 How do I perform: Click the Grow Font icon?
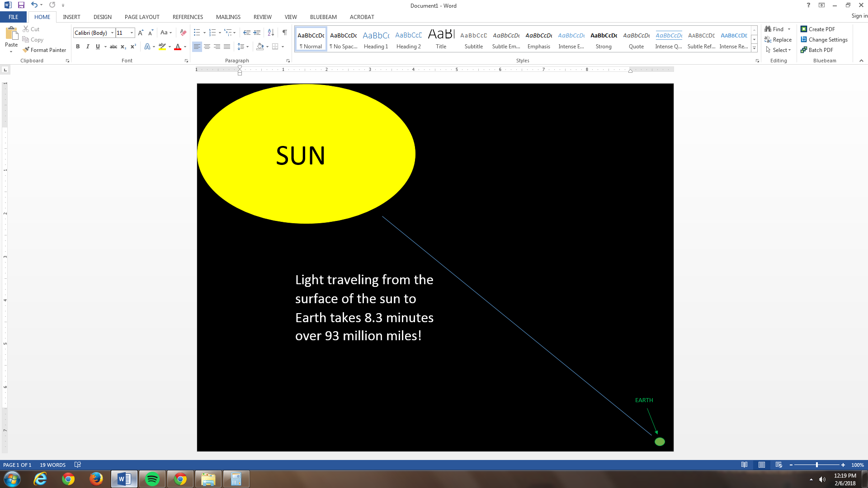(141, 33)
